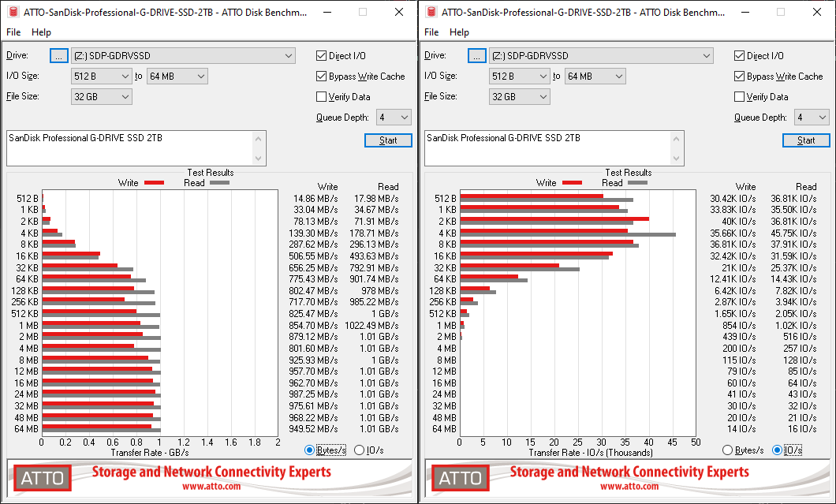Click the '40K IO/s' write result
This screenshot has width=836, height=504.
[739, 222]
